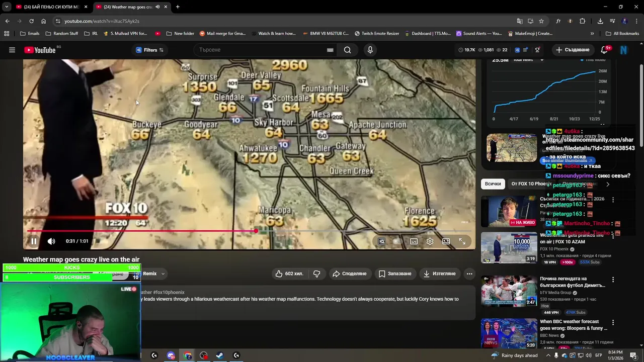This screenshot has width=644, height=362.
Task: Expand the Remix dropdown arrow
Action: click(163, 274)
